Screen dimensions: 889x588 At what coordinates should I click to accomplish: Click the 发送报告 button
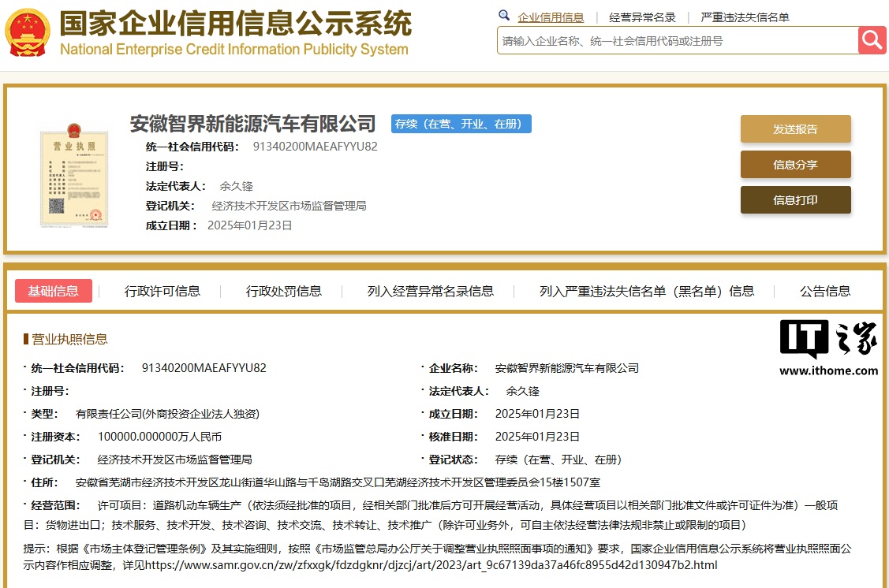pos(795,129)
